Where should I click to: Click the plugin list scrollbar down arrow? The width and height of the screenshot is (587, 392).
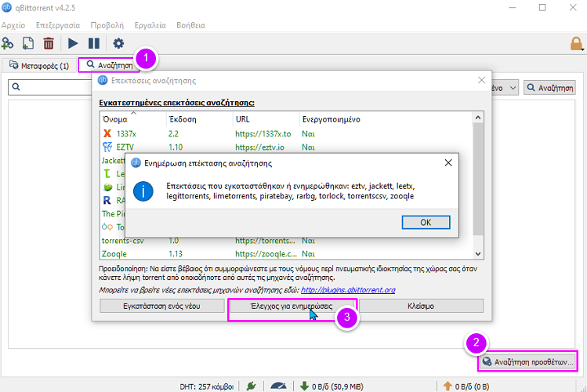coord(478,253)
